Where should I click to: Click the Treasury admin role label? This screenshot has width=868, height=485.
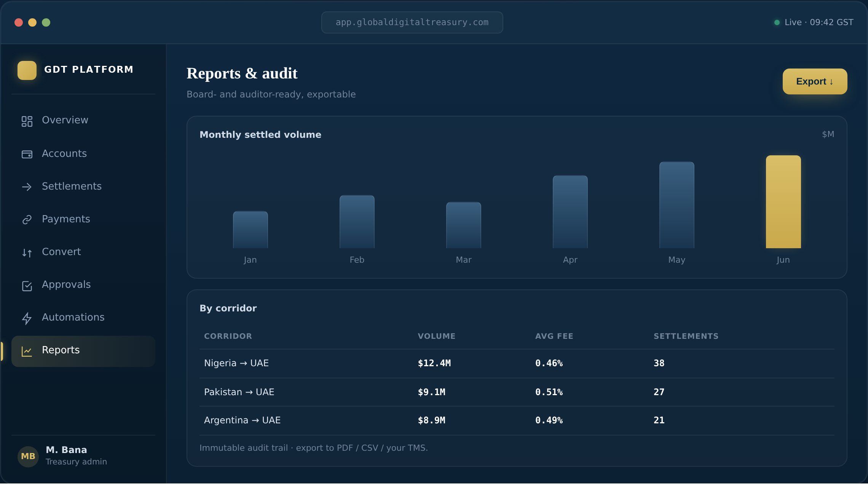click(x=76, y=462)
